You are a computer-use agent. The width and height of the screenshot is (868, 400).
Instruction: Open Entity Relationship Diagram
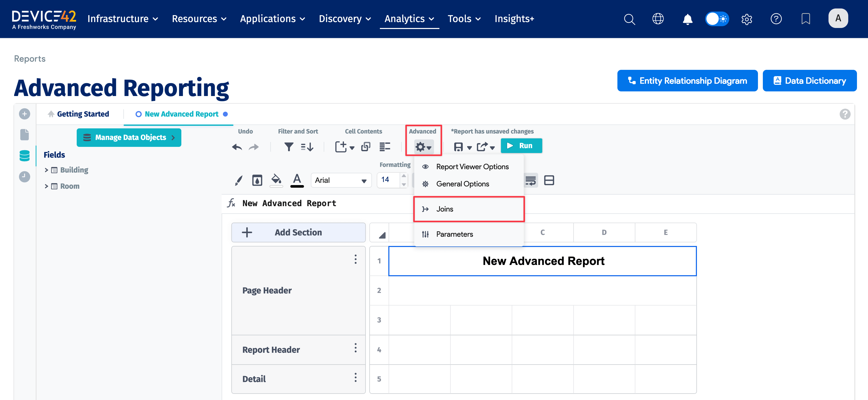(x=687, y=81)
